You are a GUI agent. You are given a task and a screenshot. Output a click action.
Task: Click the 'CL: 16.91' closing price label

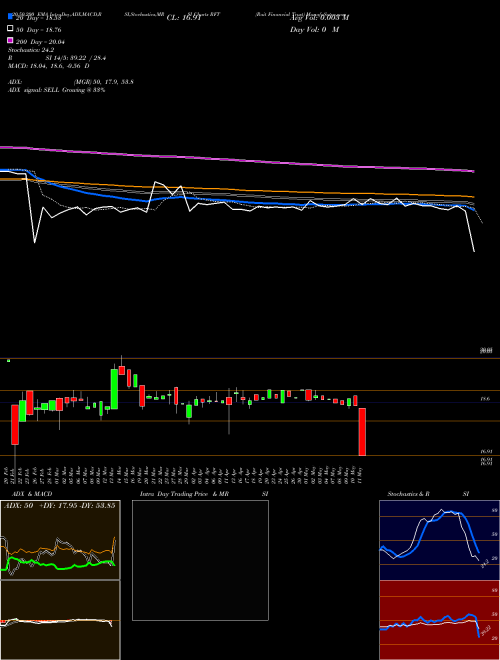click(184, 18)
